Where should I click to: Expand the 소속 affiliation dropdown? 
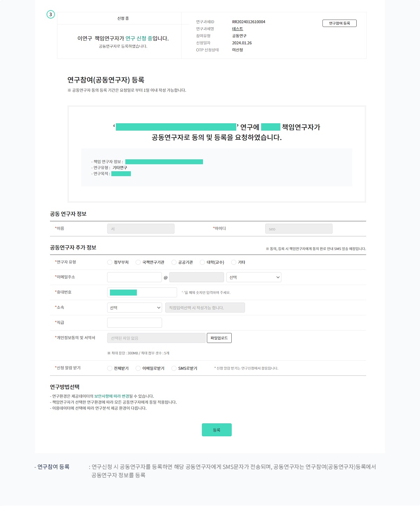pos(134,308)
